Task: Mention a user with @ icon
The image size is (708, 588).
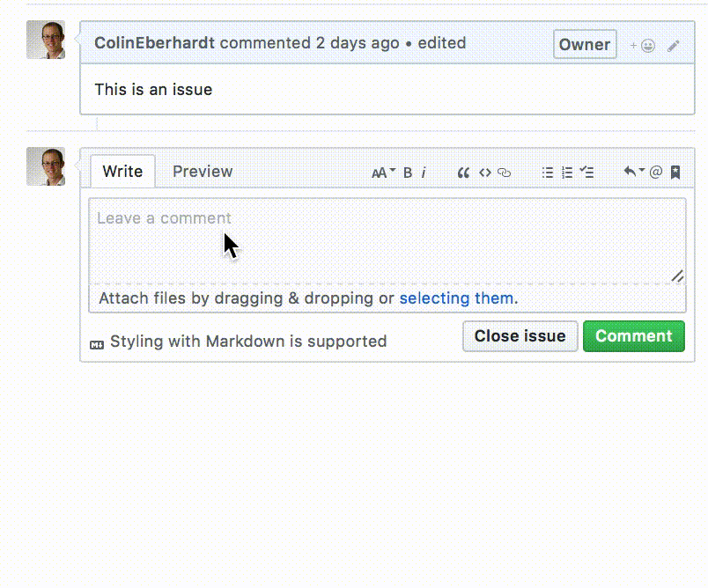Action: click(x=655, y=173)
